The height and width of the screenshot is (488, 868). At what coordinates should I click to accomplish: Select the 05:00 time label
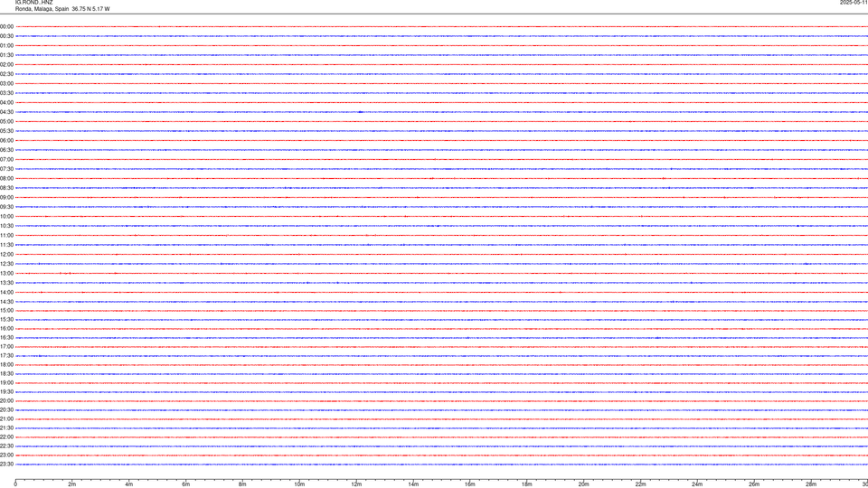coord(6,121)
